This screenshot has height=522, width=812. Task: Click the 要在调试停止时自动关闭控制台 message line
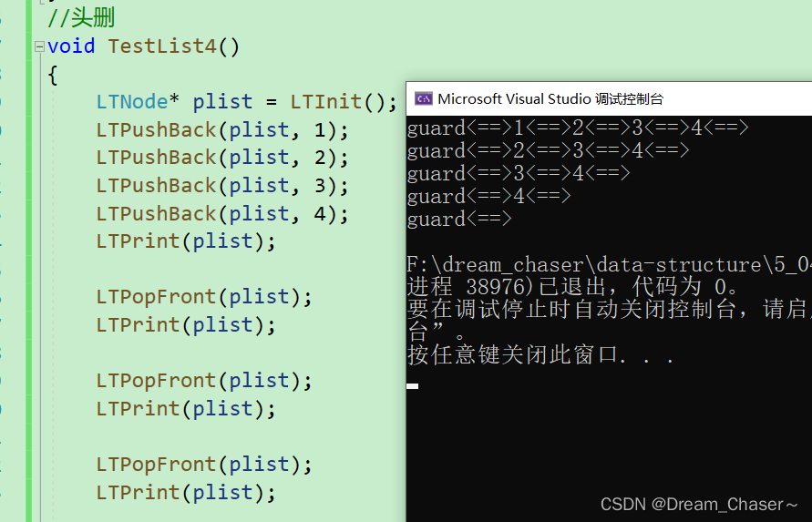click(x=609, y=309)
